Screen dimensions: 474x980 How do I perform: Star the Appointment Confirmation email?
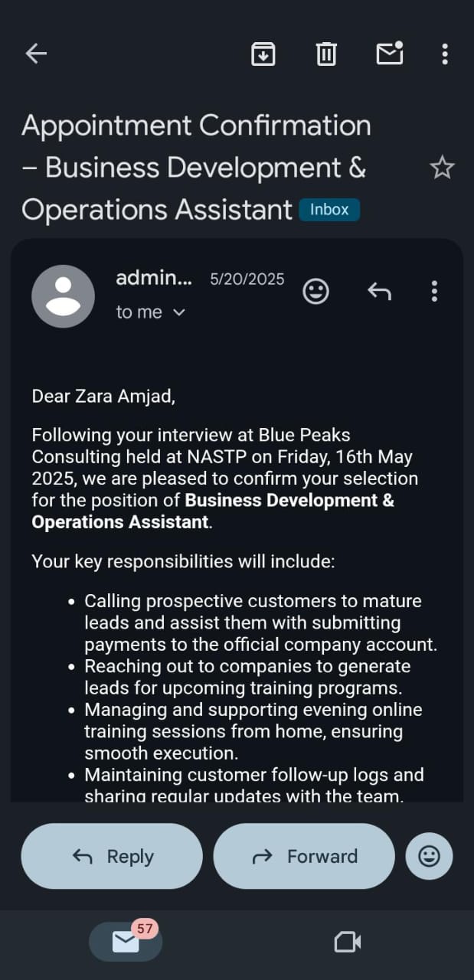tap(442, 168)
